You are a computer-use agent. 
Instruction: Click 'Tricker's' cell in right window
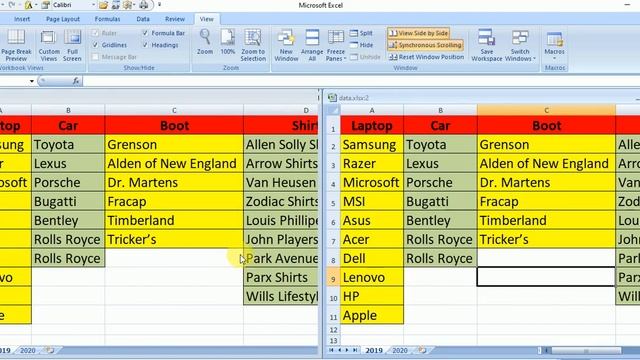[546, 240]
